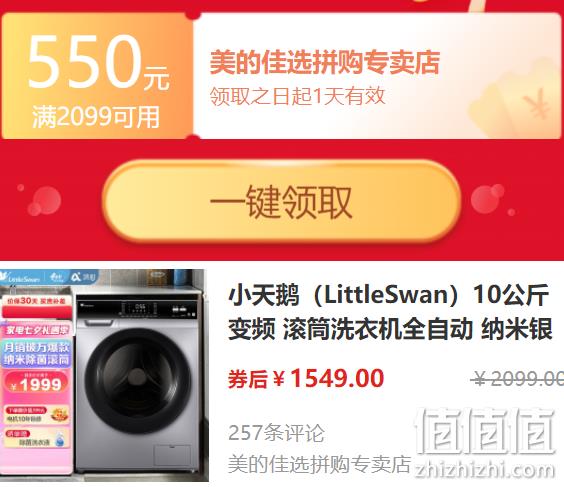The height and width of the screenshot is (487, 564).
Task: Open the 257条评论 reviews link
Action: click(276, 433)
